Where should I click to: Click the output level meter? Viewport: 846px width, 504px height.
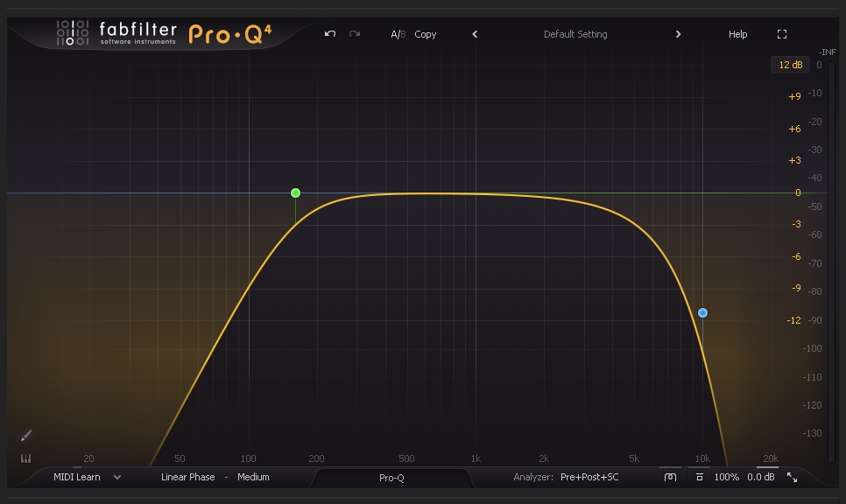pos(831,262)
